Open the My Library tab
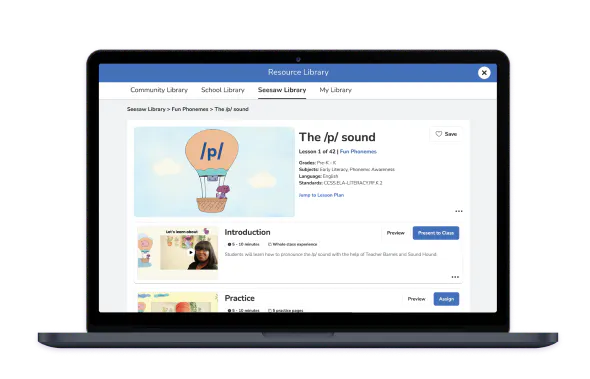 point(335,90)
